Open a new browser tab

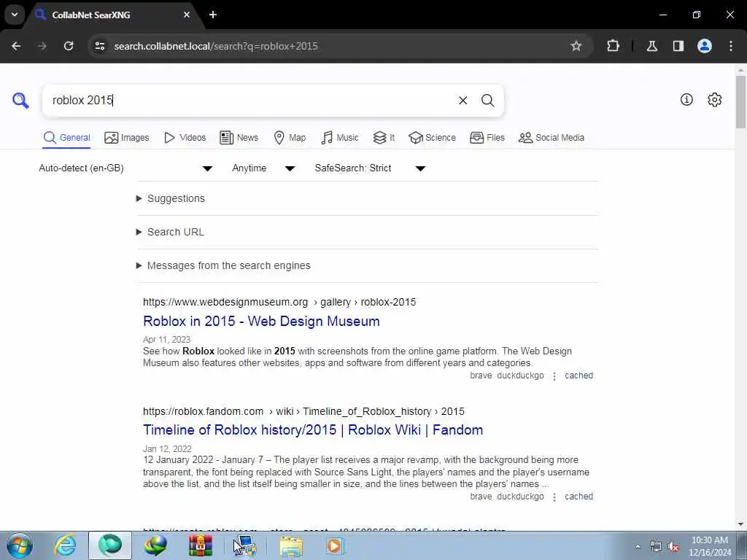tap(213, 15)
